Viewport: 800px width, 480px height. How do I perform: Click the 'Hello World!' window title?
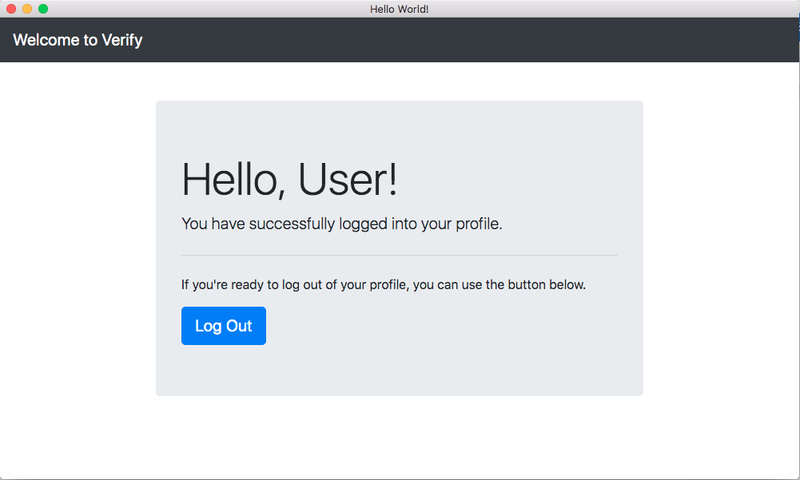399,9
